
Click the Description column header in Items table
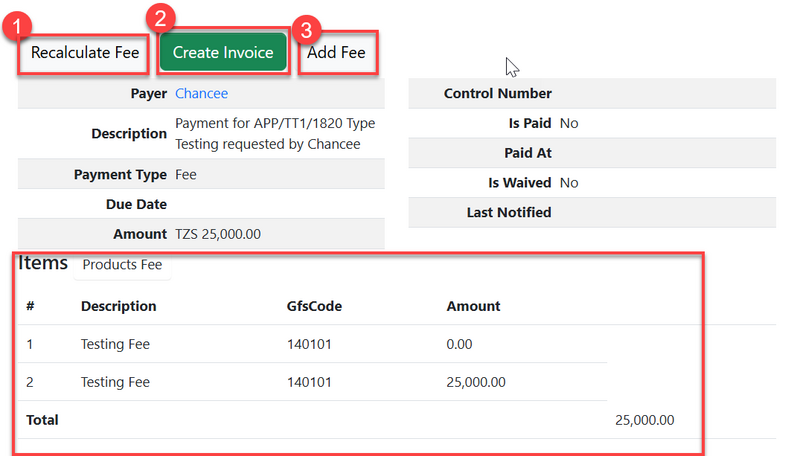tap(118, 306)
